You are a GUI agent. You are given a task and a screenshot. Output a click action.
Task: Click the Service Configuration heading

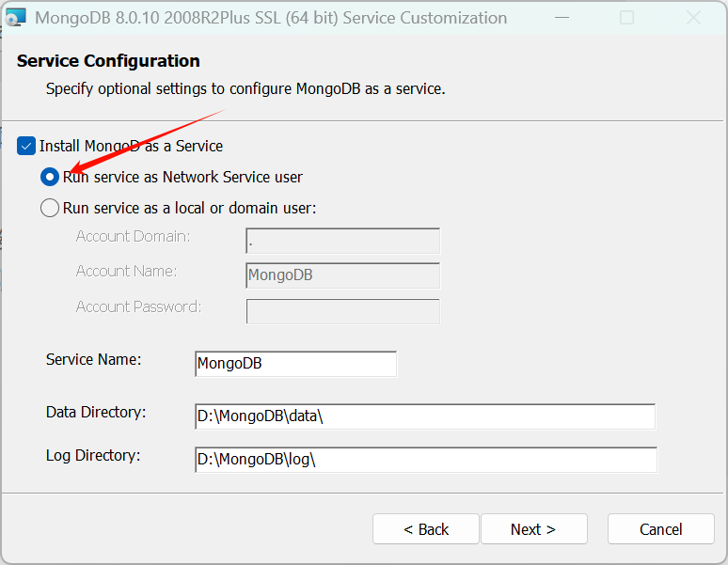point(108,61)
